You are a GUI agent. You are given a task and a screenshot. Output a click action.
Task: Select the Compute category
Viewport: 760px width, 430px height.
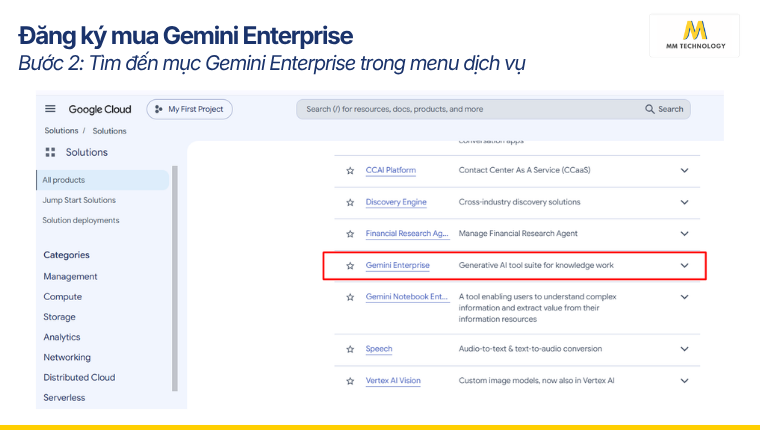[x=63, y=297]
